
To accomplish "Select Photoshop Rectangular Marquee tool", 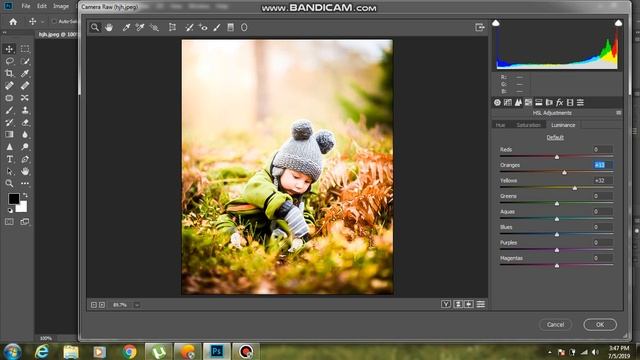I will [x=25, y=49].
